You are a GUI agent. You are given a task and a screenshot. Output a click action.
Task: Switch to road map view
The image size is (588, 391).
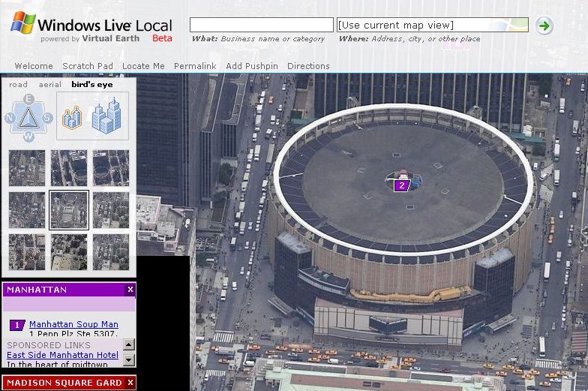click(x=18, y=84)
